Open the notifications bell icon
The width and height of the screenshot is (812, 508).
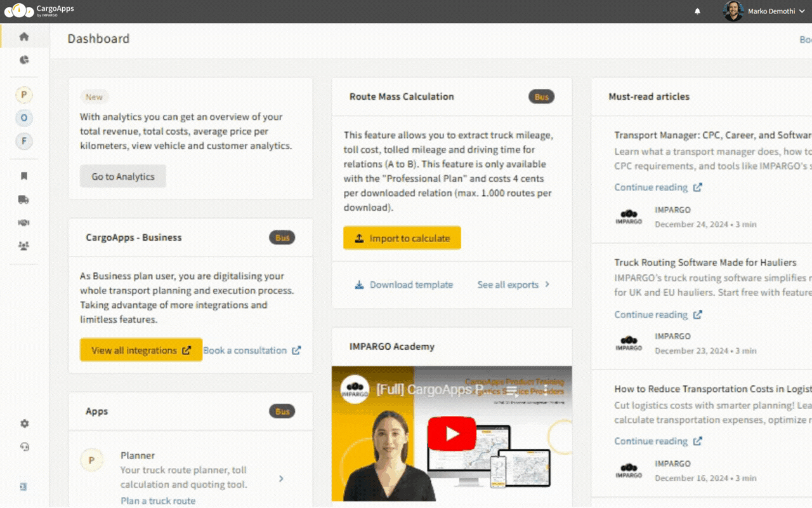pyautogui.click(x=697, y=11)
